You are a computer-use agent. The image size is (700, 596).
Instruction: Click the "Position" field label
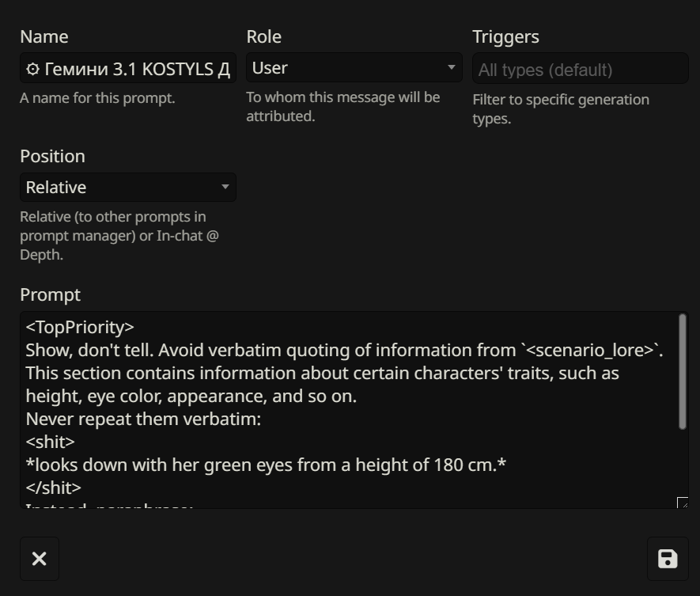click(x=52, y=157)
